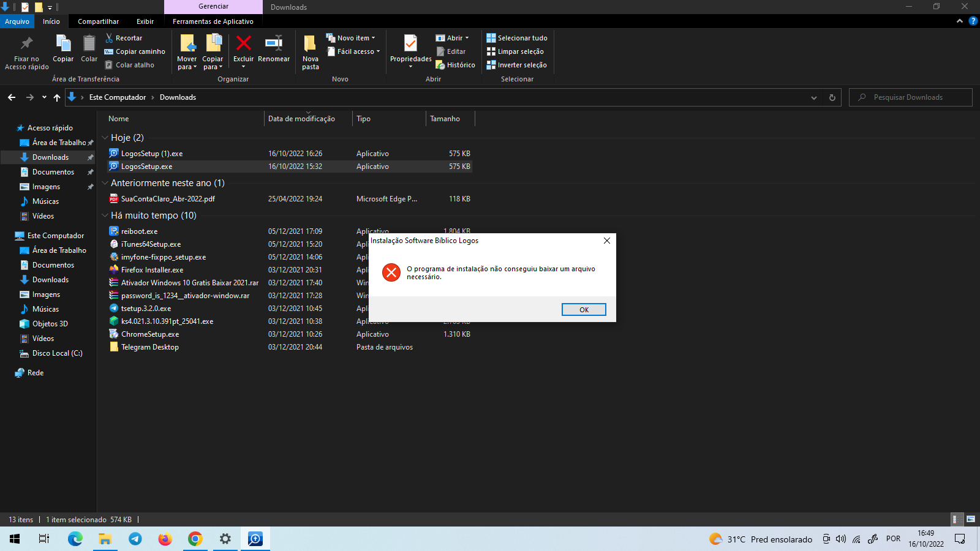This screenshot has width=980, height=551.
Task: Open Rede in the navigation pane
Action: click(x=36, y=373)
